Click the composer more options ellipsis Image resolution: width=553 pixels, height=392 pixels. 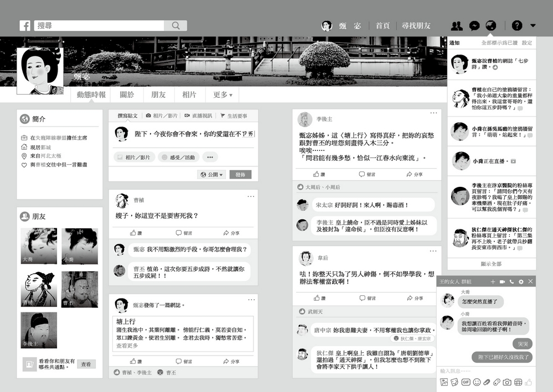coord(210,158)
